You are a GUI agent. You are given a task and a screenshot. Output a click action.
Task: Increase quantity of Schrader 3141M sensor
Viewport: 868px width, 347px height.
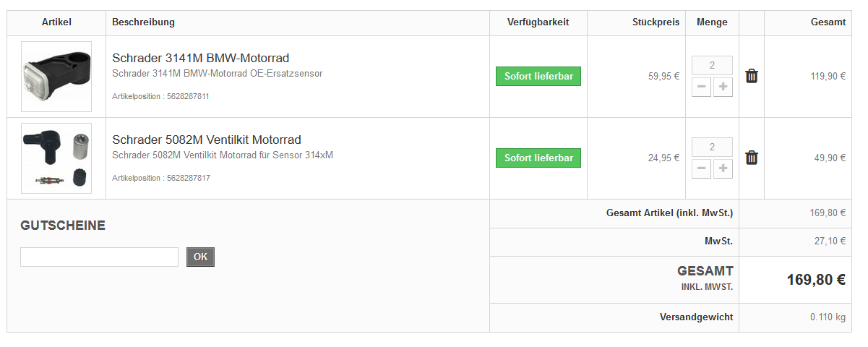[x=723, y=87]
